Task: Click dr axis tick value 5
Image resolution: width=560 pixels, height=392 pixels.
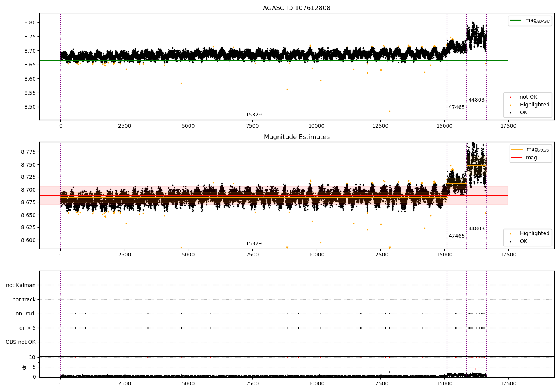Action: click(x=34, y=367)
